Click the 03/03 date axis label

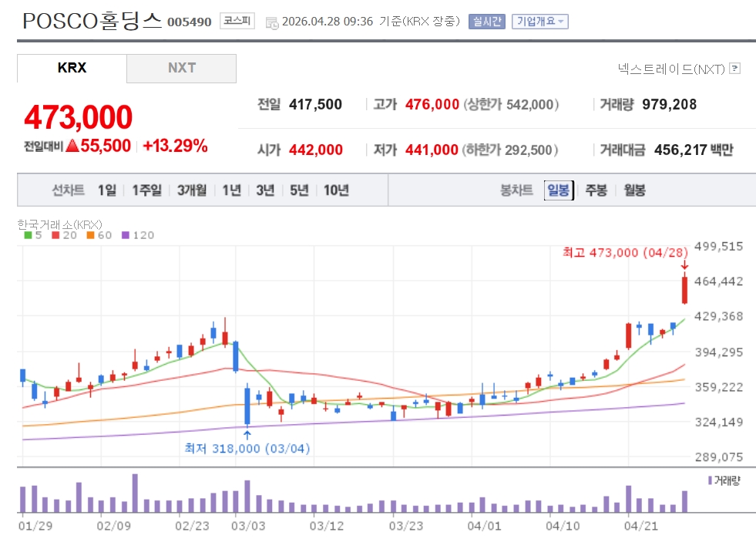[248, 526]
